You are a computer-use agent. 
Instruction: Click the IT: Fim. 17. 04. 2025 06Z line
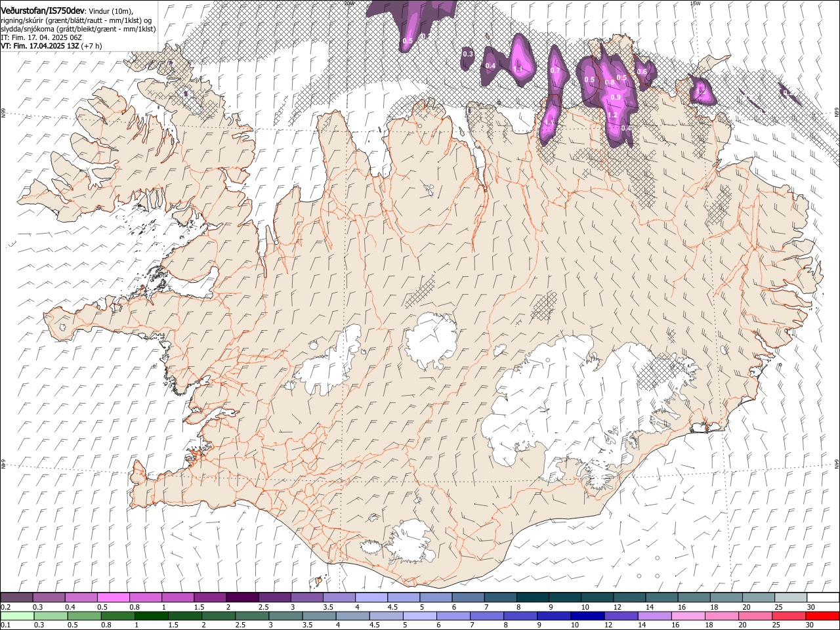click(41, 38)
